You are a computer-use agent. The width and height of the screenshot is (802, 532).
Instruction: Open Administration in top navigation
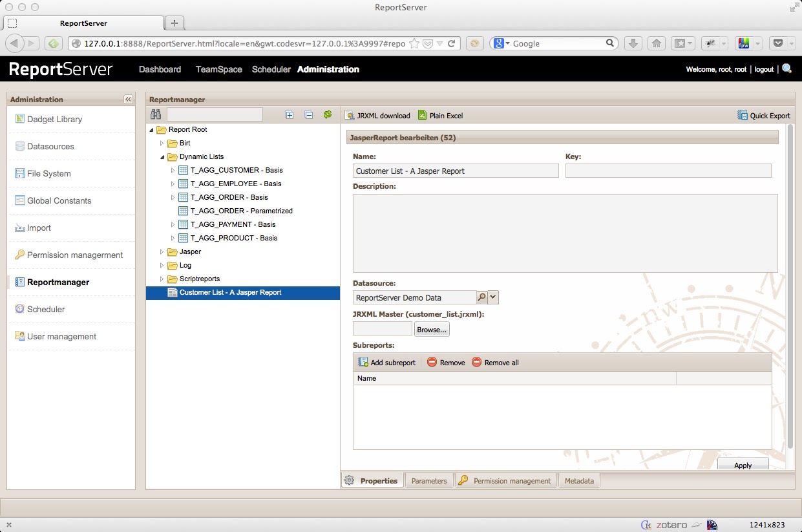(x=328, y=69)
